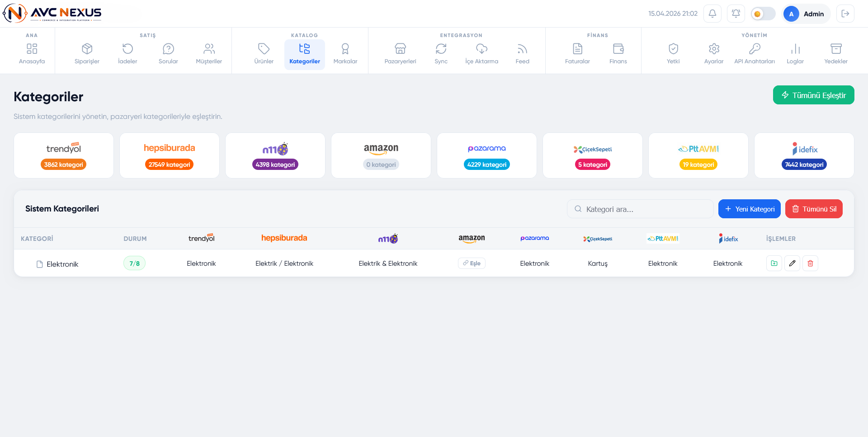Focus the Kategori ara search field
Screen dimensions: 868x437
coord(640,209)
